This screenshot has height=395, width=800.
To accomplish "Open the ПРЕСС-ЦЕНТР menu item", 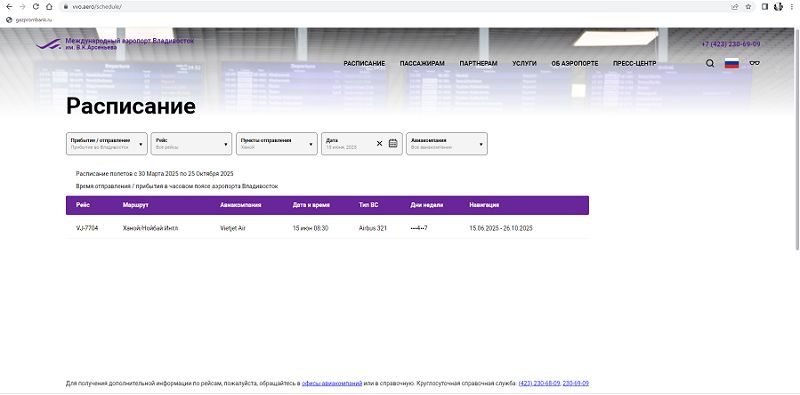I will point(635,64).
